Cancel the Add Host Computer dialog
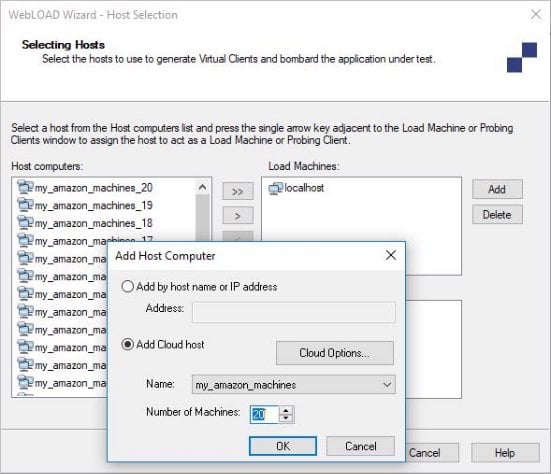 pos(361,446)
